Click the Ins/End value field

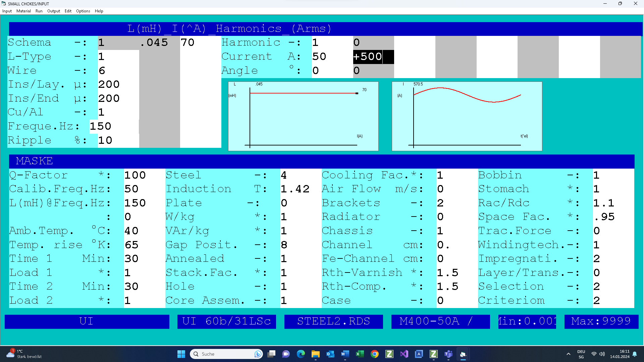[118, 99]
